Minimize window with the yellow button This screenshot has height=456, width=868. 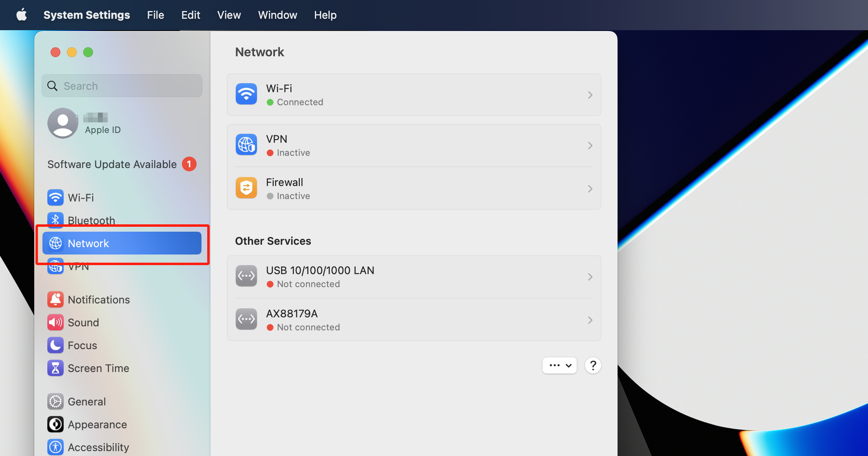coord(72,52)
